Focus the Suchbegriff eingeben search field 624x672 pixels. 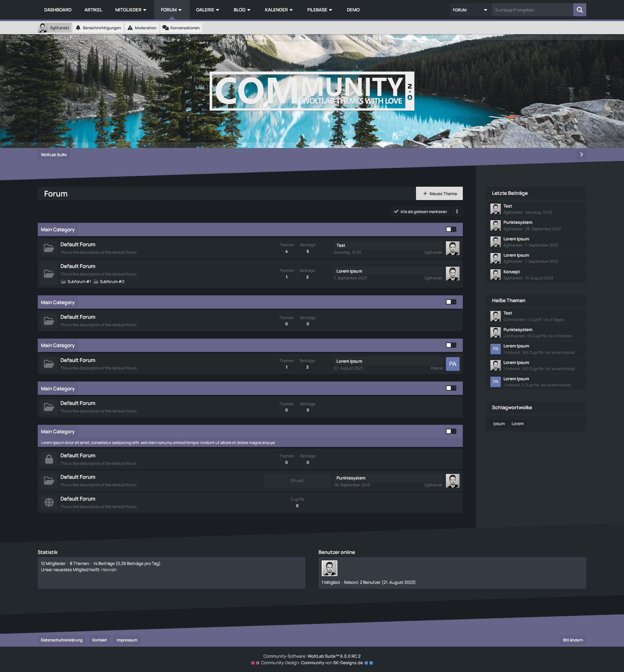click(532, 10)
